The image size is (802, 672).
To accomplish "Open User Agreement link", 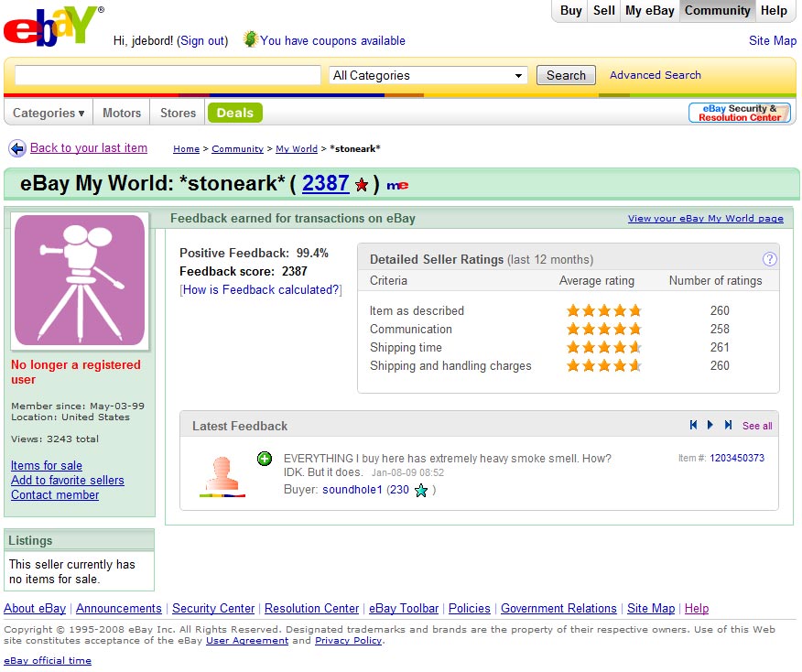I will (247, 640).
